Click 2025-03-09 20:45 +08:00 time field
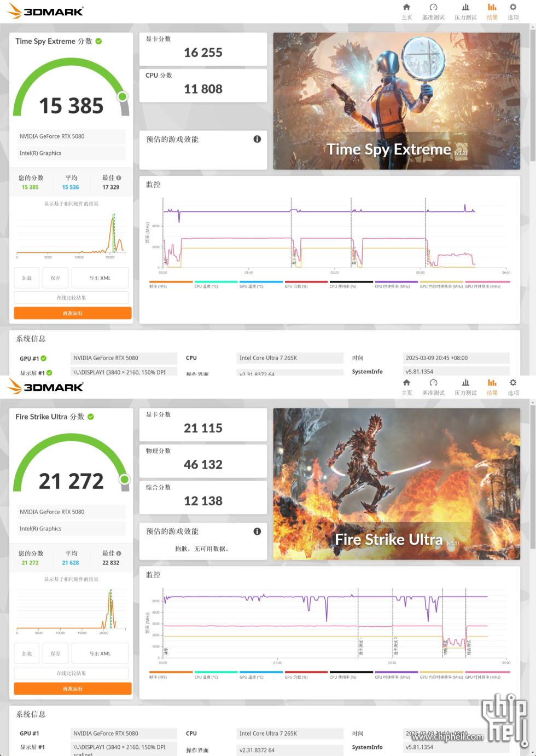Image resolution: width=536 pixels, height=756 pixels. [x=456, y=358]
